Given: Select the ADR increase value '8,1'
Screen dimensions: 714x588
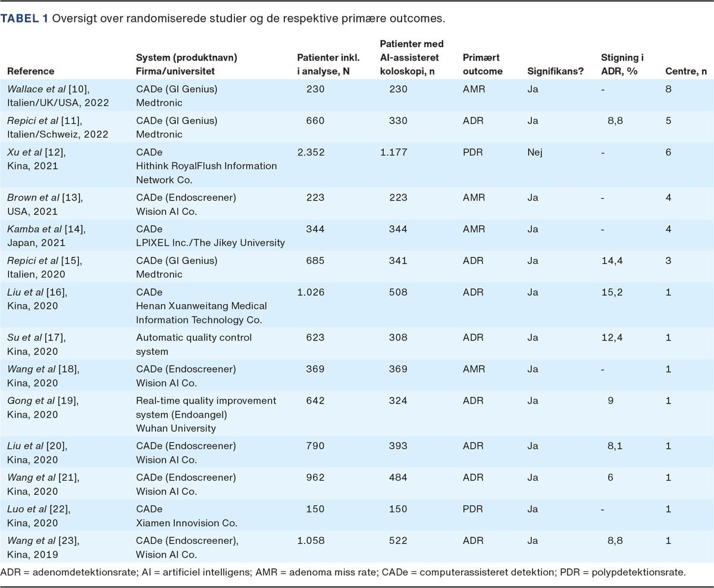Looking at the screenshot, I should click(x=616, y=446).
